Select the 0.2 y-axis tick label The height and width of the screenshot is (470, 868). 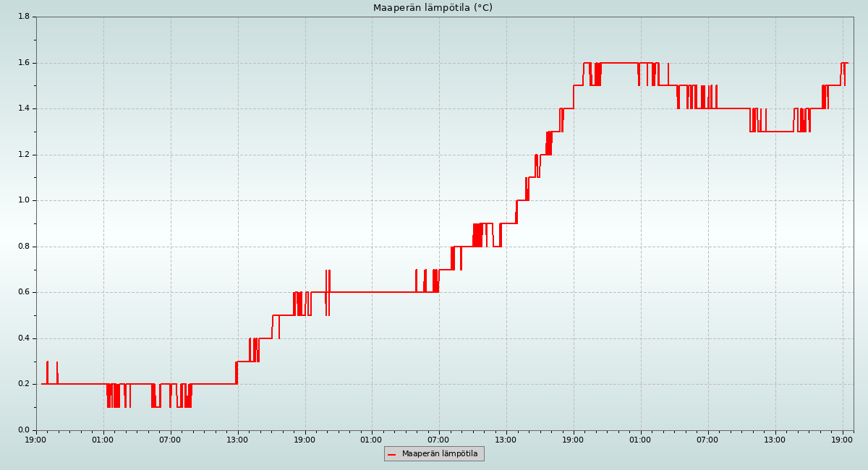[x=23, y=384]
